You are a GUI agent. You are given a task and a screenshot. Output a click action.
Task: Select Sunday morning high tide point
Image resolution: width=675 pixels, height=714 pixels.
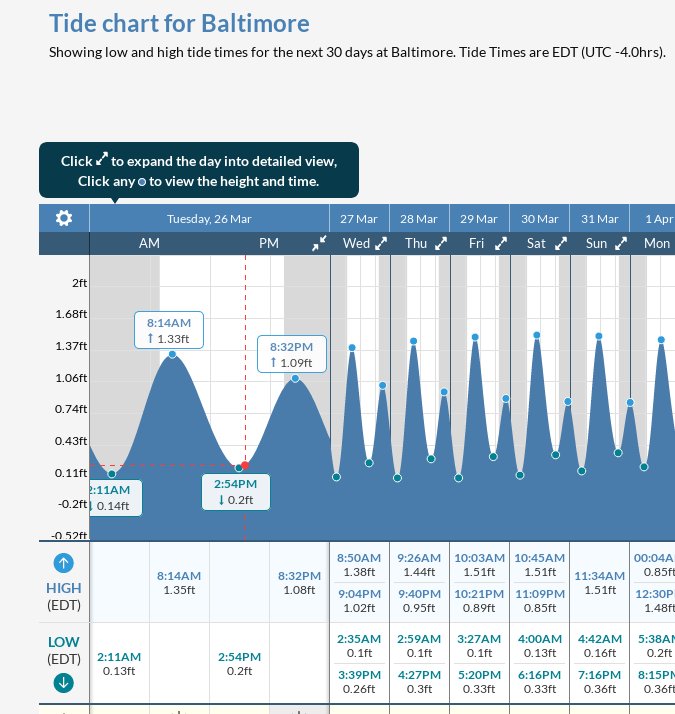(x=599, y=336)
